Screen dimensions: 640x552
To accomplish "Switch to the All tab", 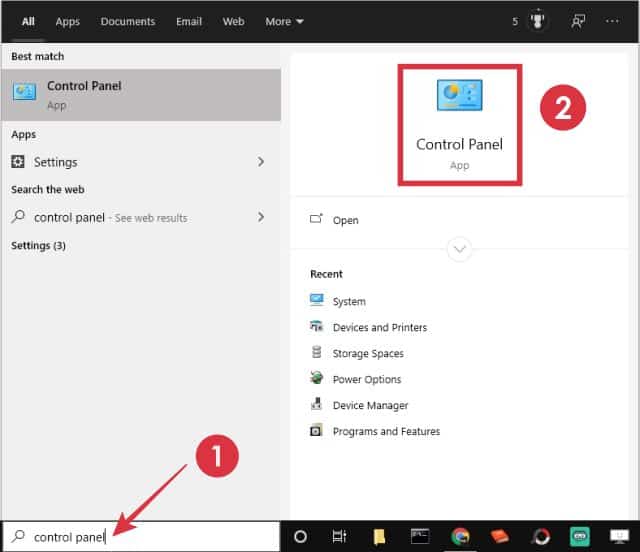I will 28,21.
